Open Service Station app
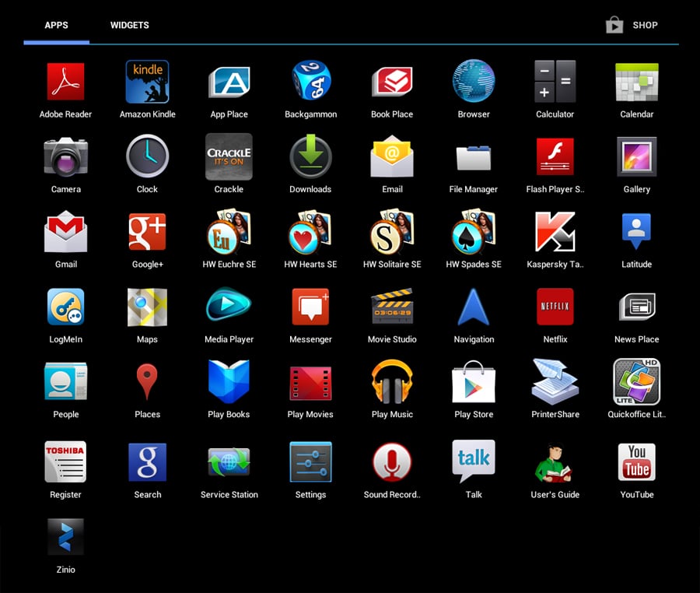700x593 pixels. (229, 462)
